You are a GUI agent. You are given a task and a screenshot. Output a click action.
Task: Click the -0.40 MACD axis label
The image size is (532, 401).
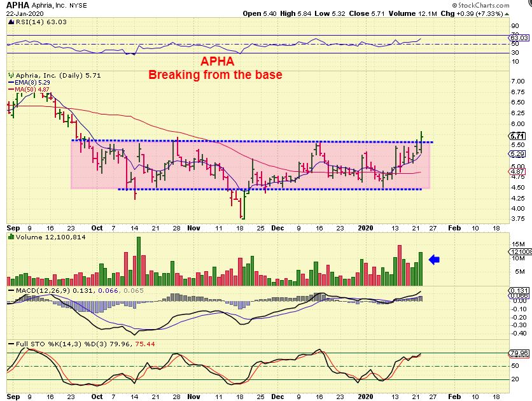pos(519,333)
